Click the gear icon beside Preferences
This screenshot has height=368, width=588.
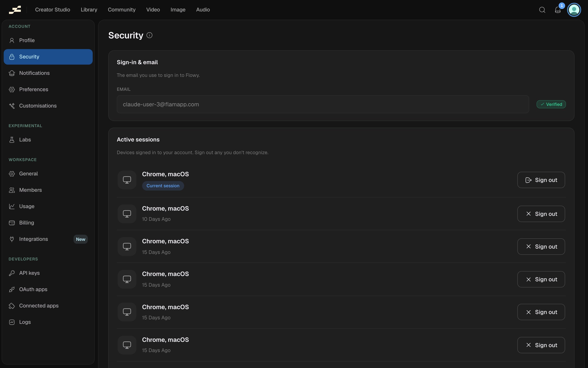pyautogui.click(x=12, y=89)
